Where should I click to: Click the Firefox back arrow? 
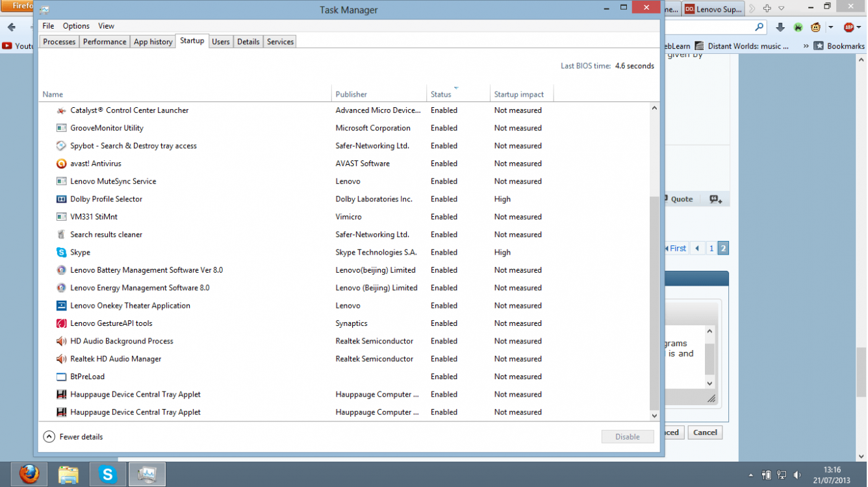[11, 27]
